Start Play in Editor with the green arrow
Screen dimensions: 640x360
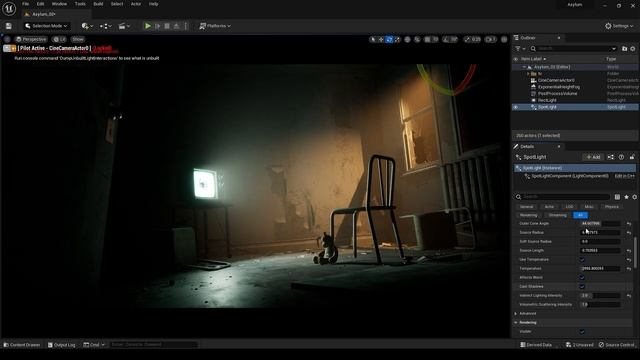pos(148,26)
